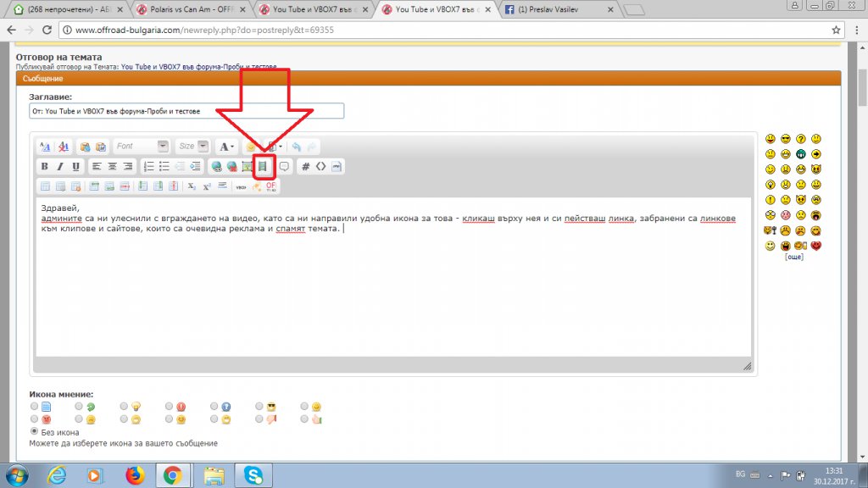Open the Size dropdown
This screenshot has width=868, height=488.
(192, 146)
